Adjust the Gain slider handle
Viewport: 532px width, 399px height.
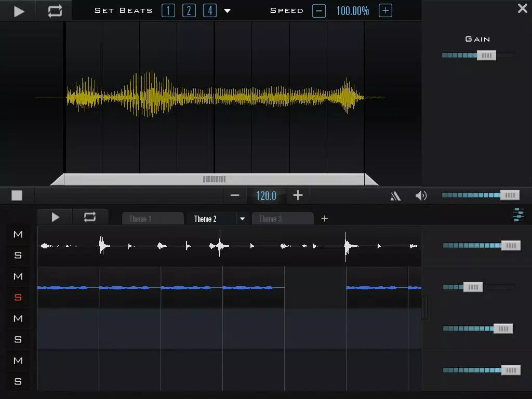(x=486, y=55)
